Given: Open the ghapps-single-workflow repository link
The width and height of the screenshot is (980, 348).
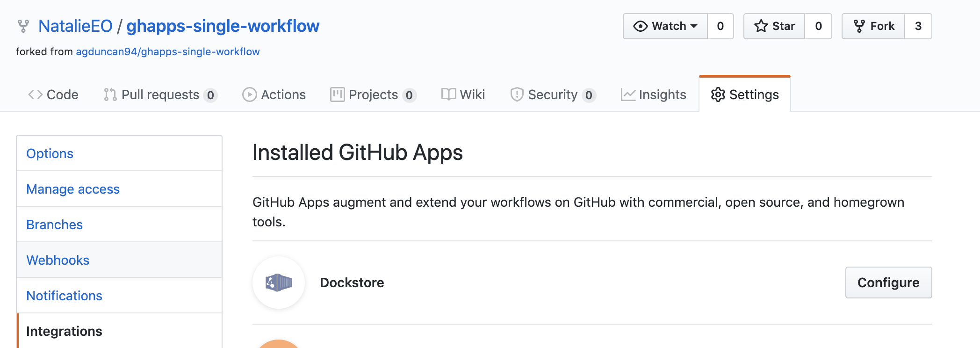Looking at the screenshot, I should click(x=223, y=26).
